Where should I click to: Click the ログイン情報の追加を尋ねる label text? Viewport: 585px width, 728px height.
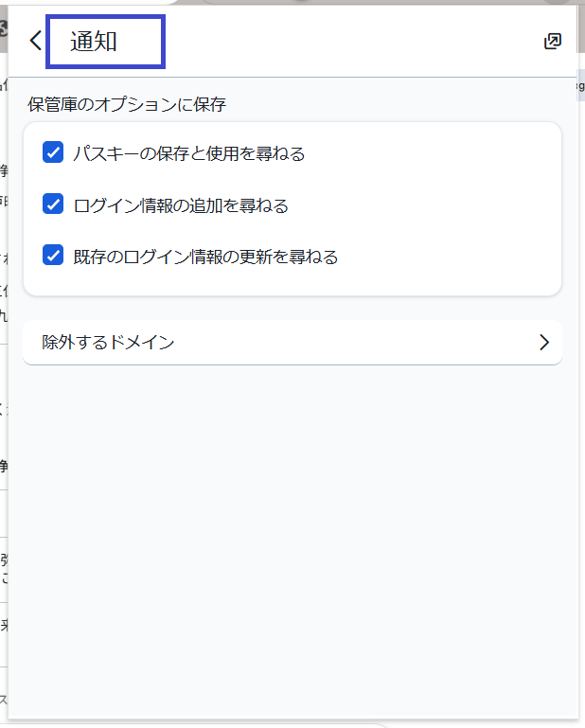[x=181, y=204]
